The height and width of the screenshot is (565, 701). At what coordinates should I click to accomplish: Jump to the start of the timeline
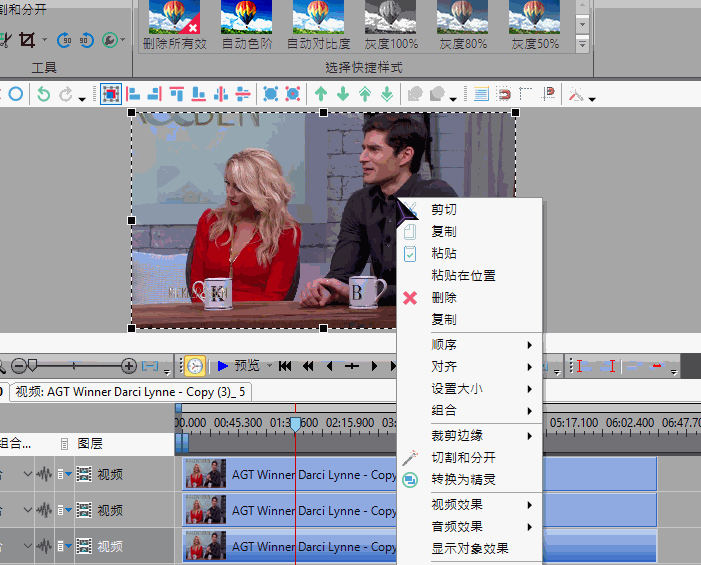point(285,366)
